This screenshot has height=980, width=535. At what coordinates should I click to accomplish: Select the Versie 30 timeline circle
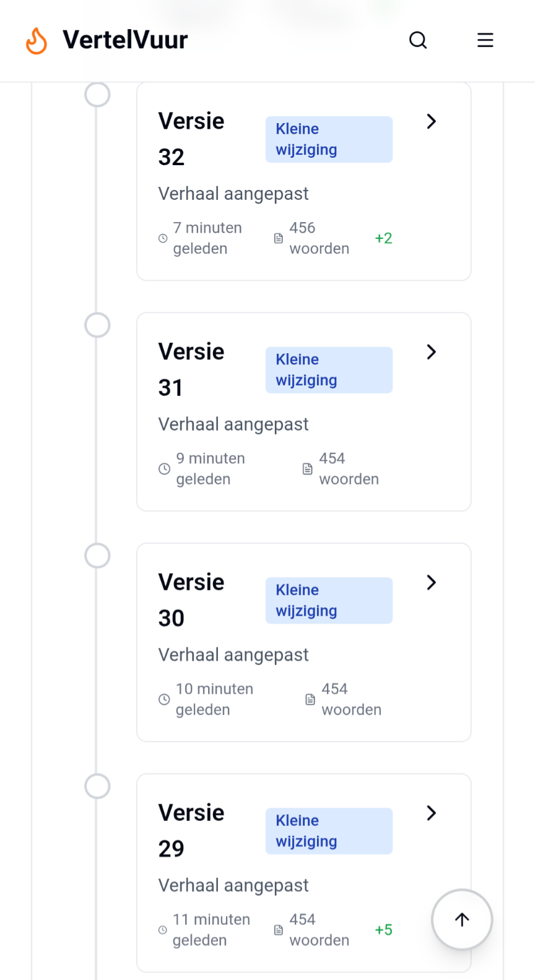[x=97, y=556]
